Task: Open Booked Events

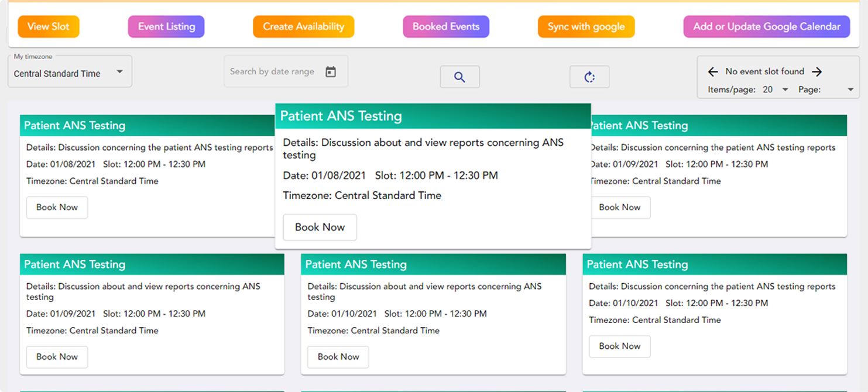Action: pyautogui.click(x=445, y=26)
